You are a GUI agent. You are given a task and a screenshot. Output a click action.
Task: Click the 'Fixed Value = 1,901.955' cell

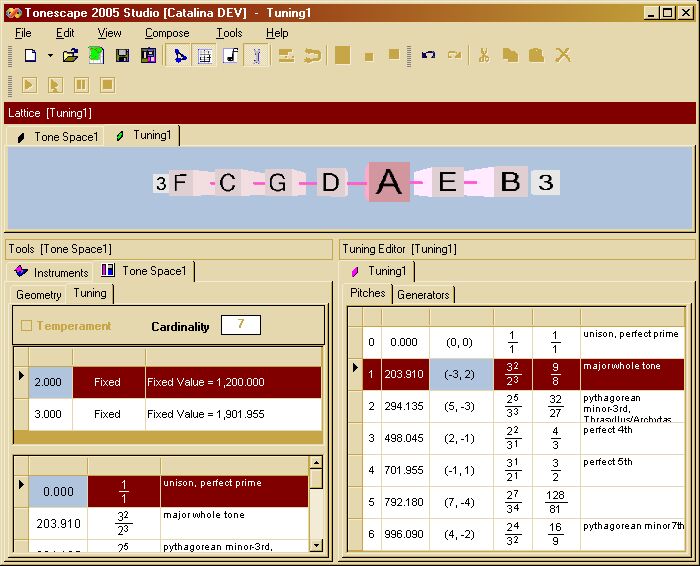coord(233,414)
